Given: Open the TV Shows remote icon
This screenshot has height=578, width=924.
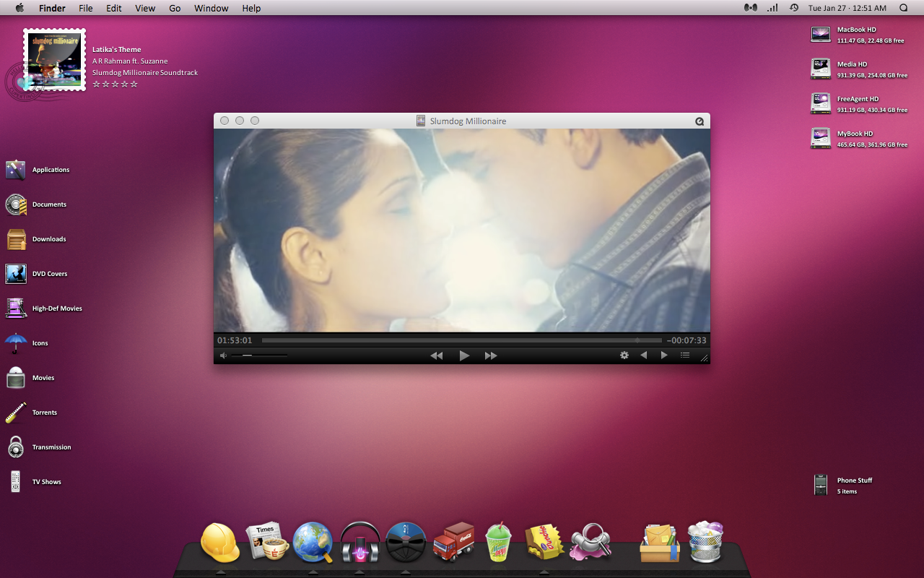Looking at the screenshot, I should [16, 482].
